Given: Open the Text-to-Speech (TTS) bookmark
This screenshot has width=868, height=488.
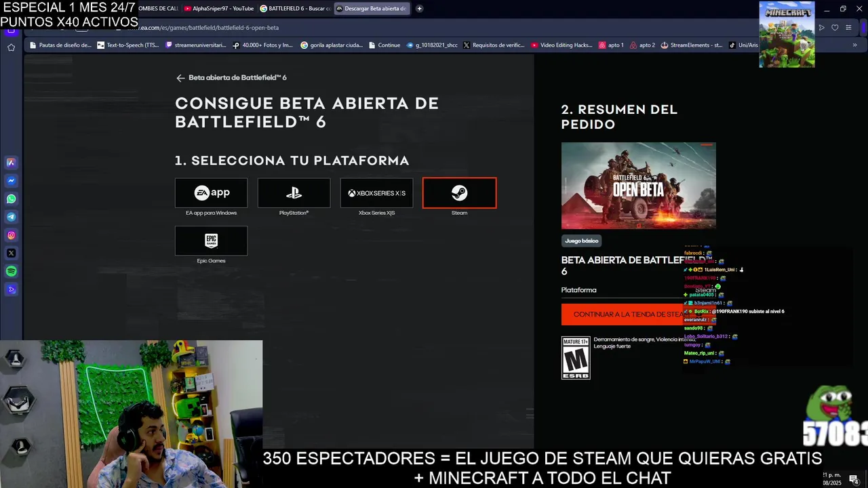Looking at the screenshot, I should [x=128, y=45].
